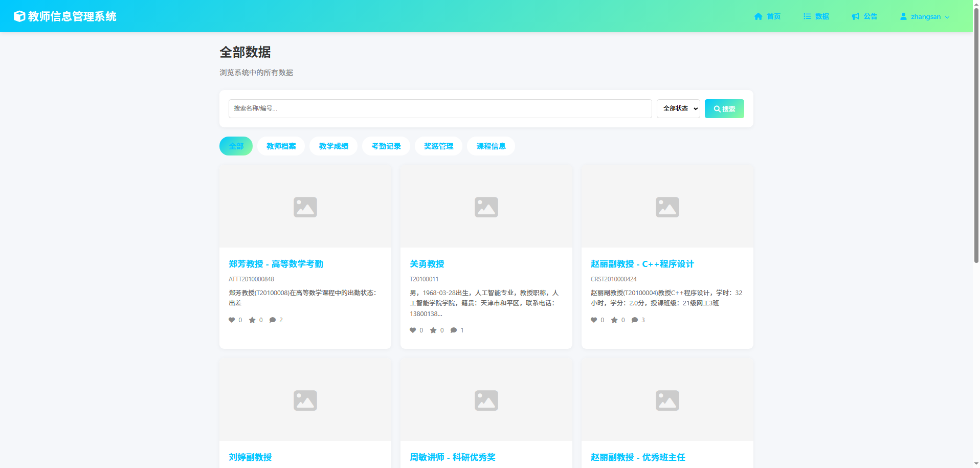Click the 搜索 search button
Screen dimensions: 980x468
pos(724,108)
